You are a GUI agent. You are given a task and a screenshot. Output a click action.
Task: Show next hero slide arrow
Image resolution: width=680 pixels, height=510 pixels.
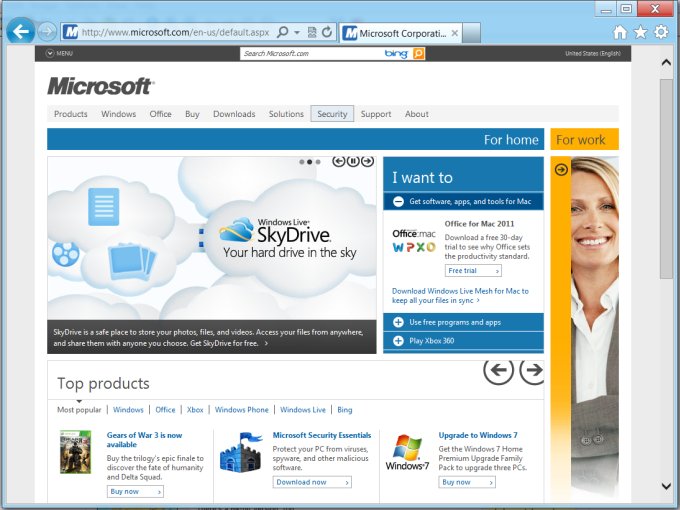coord(367,161)
